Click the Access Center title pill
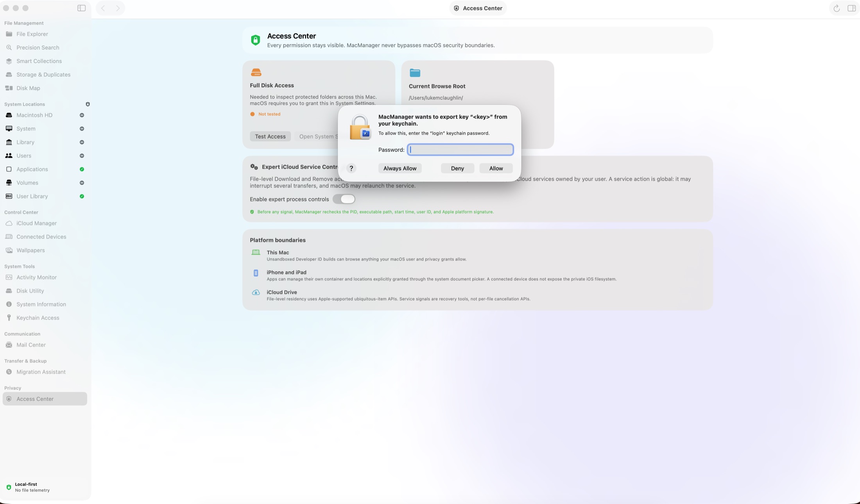The image size is (860, 504). [478, 8]
